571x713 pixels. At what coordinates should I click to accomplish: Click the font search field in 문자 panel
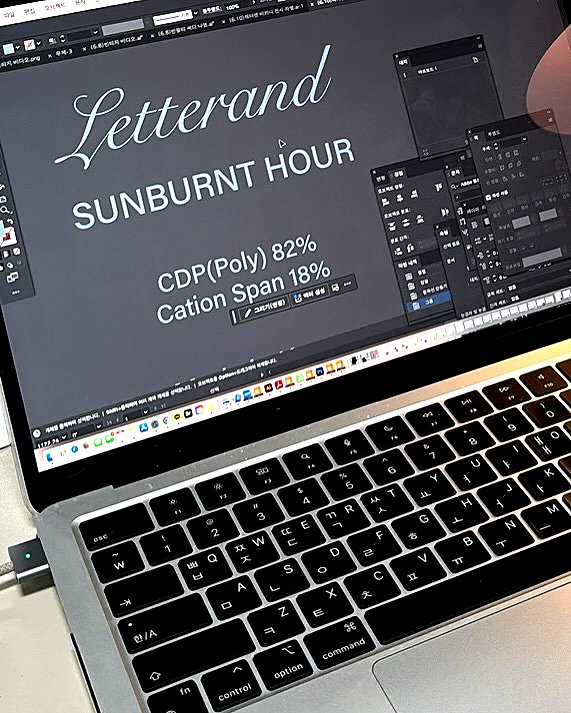coord(466,183)
